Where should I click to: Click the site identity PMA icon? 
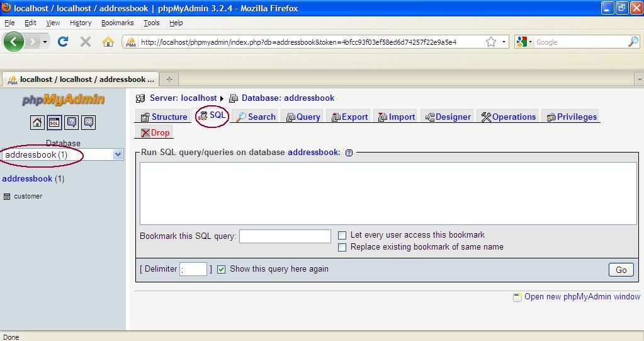131,42
